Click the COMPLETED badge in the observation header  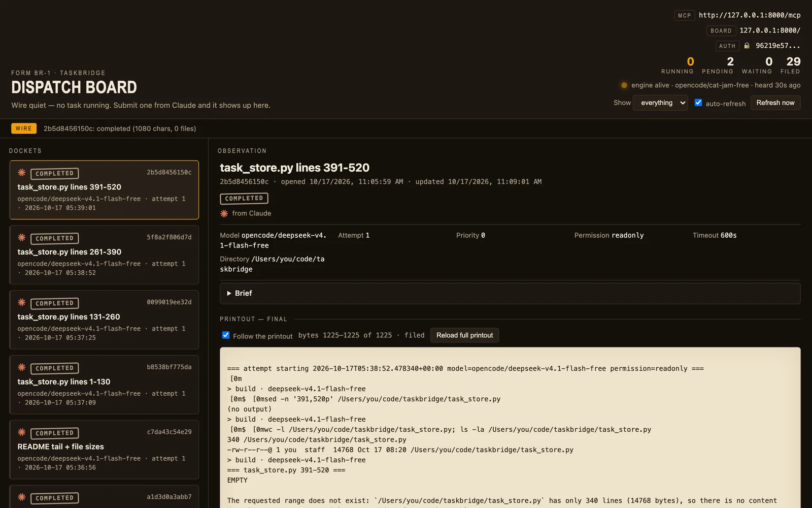pos(244,199)
